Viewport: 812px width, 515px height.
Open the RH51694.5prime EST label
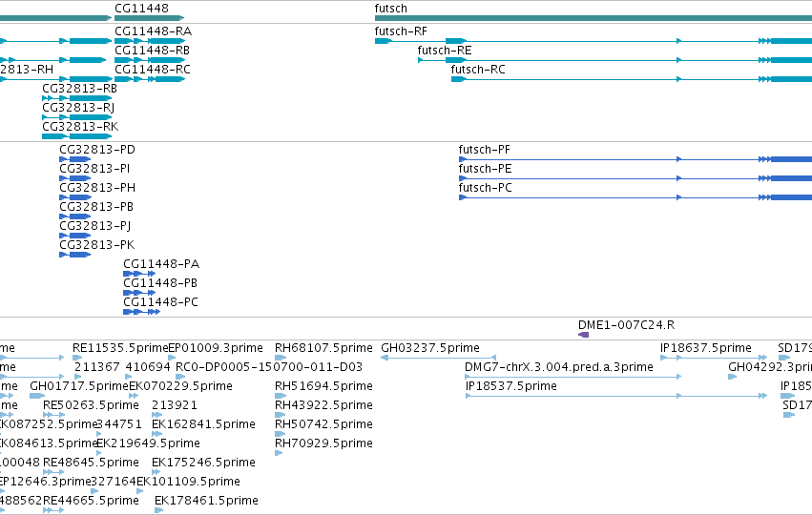coord(323,386)
